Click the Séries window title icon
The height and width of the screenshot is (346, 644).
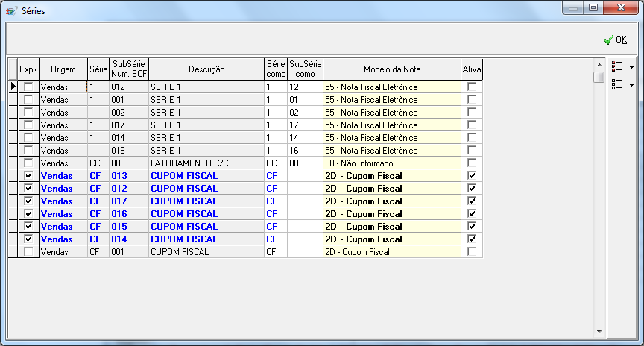pyautogui.click(x=11, y=10)
